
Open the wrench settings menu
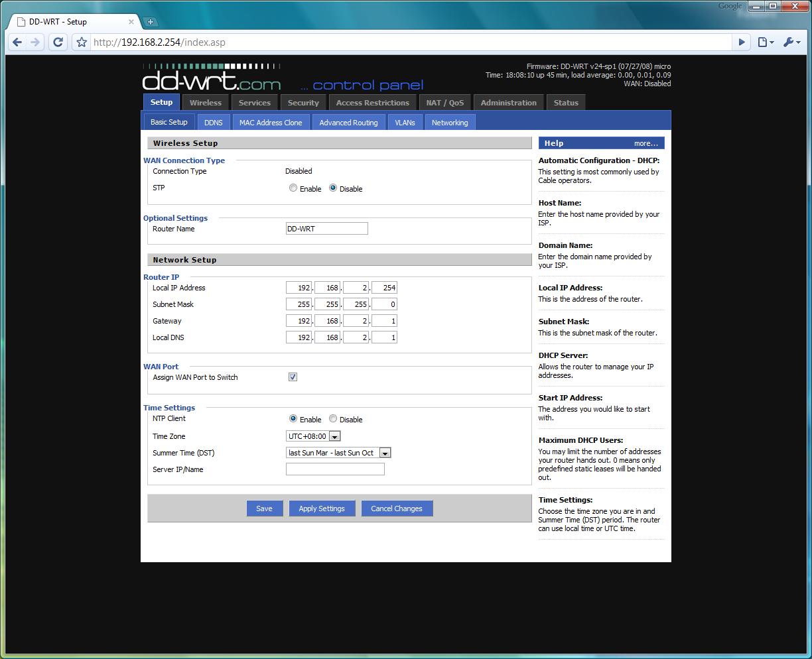(x=792, y=42)
